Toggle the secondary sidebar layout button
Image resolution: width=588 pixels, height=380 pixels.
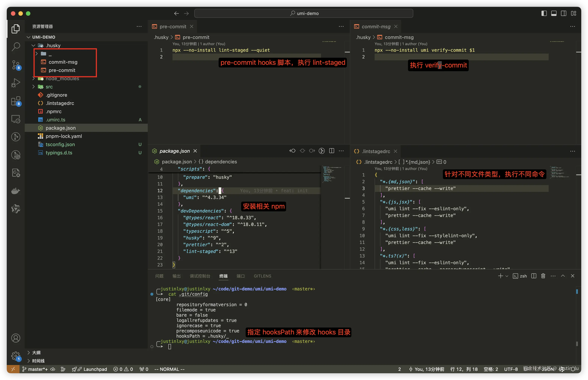pos(564,13)
